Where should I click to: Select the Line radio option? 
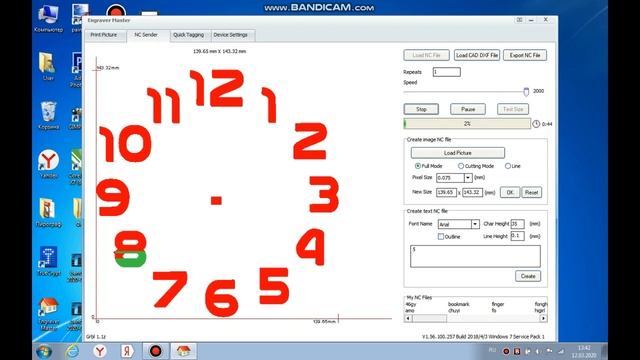click(508, 166)
